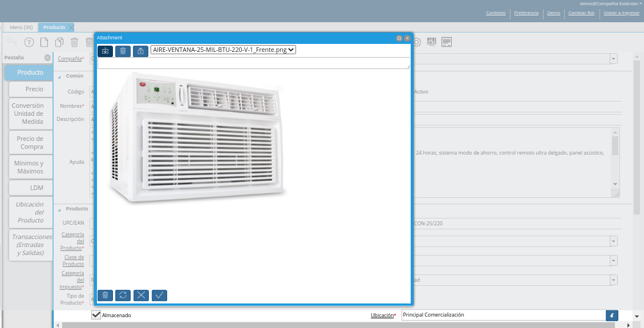644x328 pixels.
Task: Open the Precio de Compra tab
Action: tap(31, 143)
